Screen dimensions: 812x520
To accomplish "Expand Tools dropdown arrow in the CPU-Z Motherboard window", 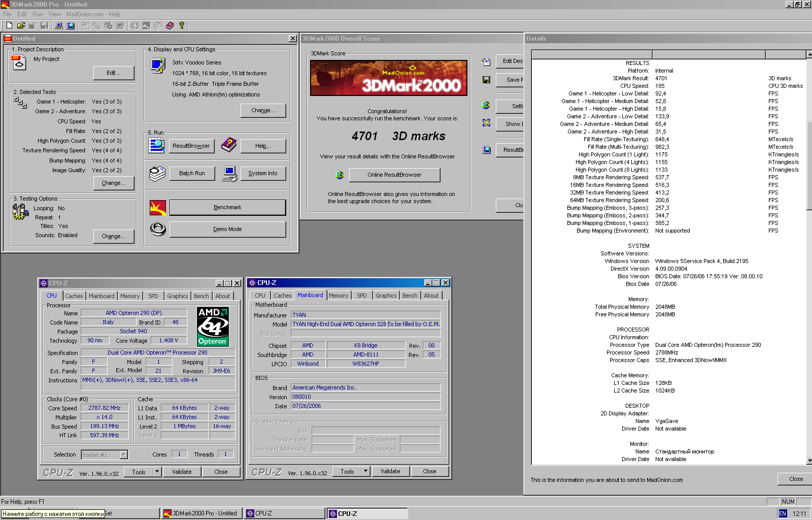I will [365, 471].
